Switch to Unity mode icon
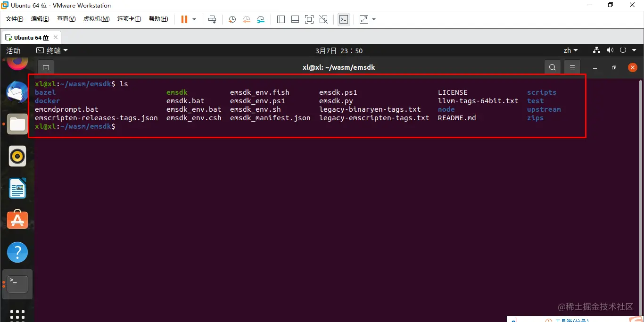This screenshot has height=322, width=644. 323,19
